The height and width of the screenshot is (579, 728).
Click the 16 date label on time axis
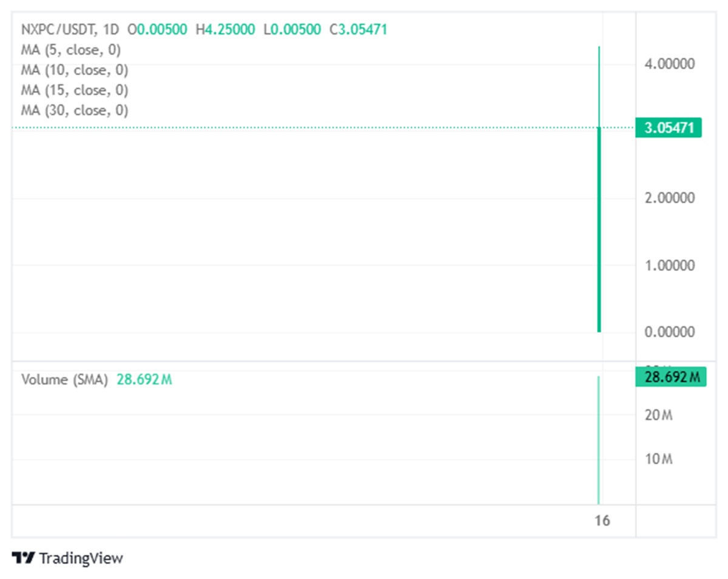coord(602,520)
